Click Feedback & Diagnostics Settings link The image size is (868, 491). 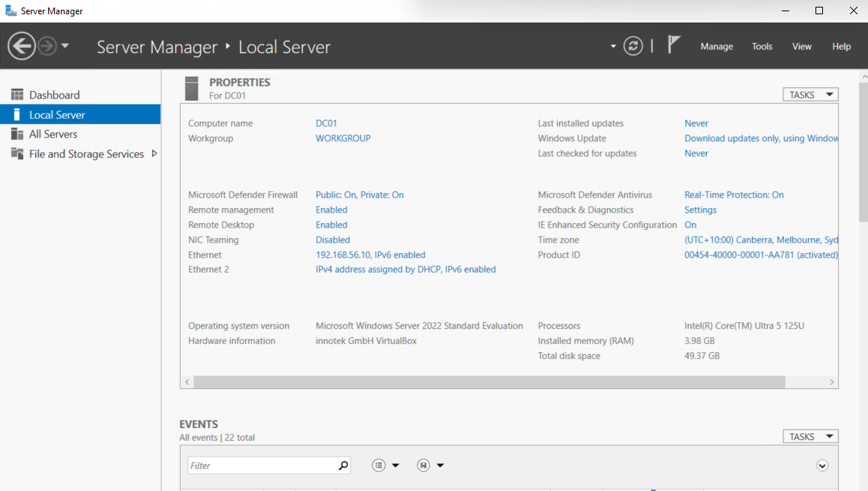[700, 209]
